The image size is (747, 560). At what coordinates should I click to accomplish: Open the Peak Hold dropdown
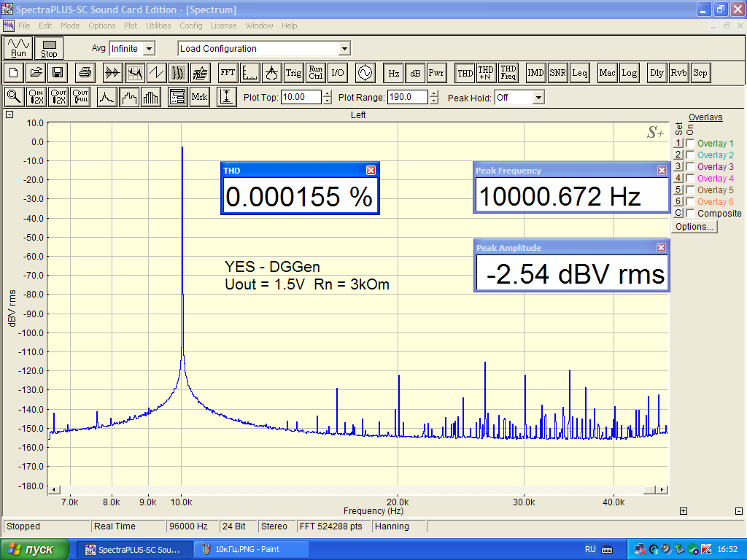click(x=538, y=98)
